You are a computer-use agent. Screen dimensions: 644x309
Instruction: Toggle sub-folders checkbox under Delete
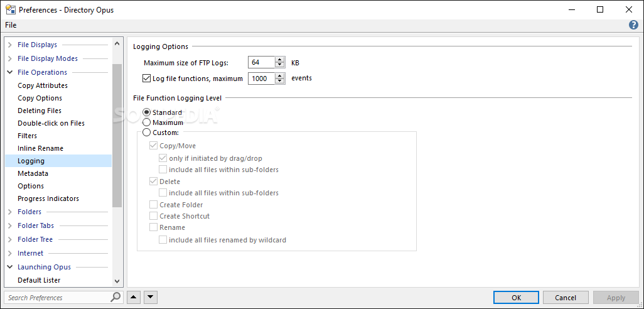click(163, 193)
